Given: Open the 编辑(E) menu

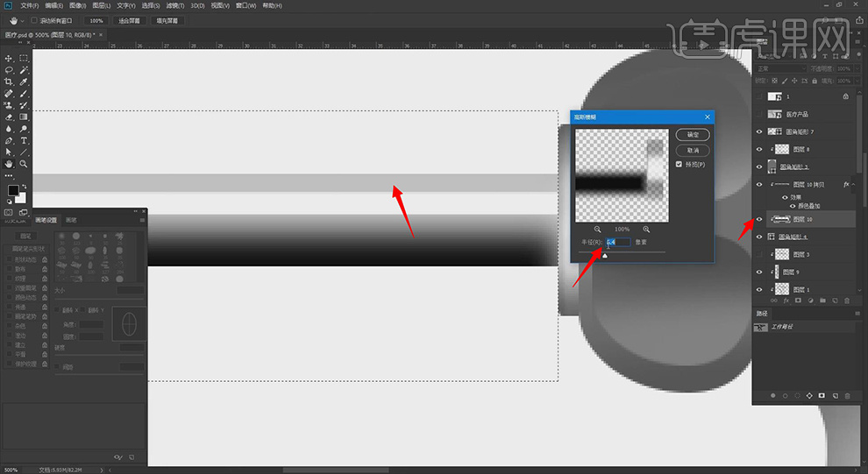Looking at the screenshot, I should (53, 5).
